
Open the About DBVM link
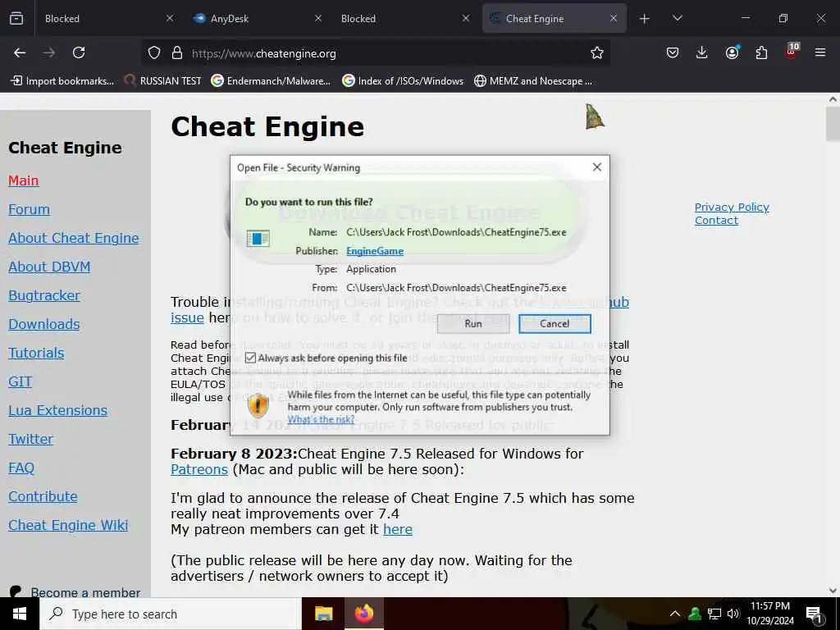click(x=49, y=267)
